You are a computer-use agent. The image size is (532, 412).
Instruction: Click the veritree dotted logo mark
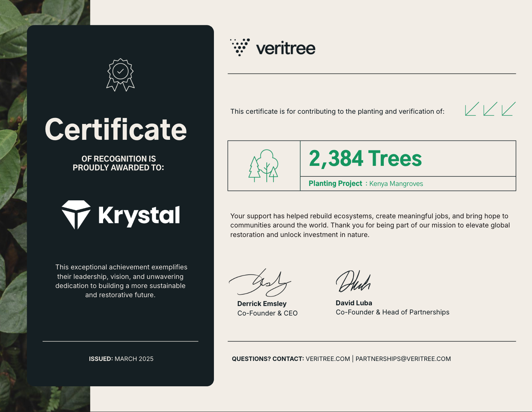[240, 47]
